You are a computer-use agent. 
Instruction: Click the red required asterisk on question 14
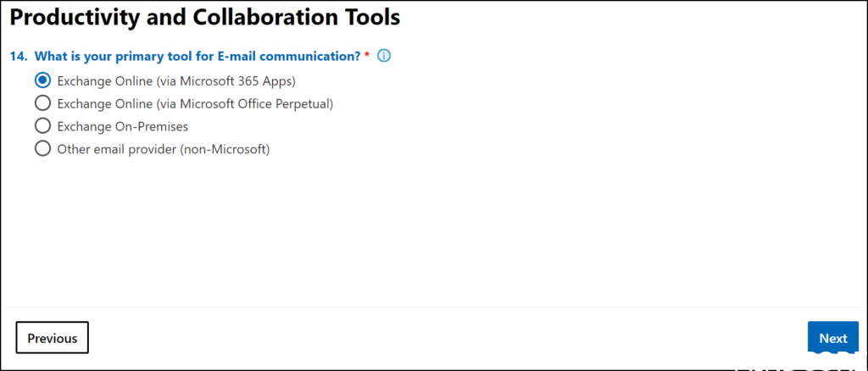tap(367, 56)
